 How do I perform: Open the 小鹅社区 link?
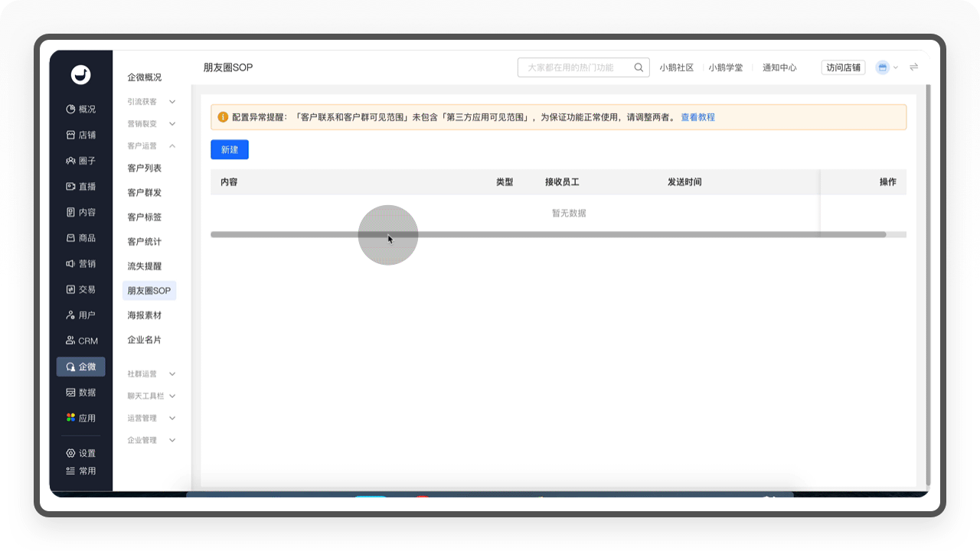click(x=677, y=67)
